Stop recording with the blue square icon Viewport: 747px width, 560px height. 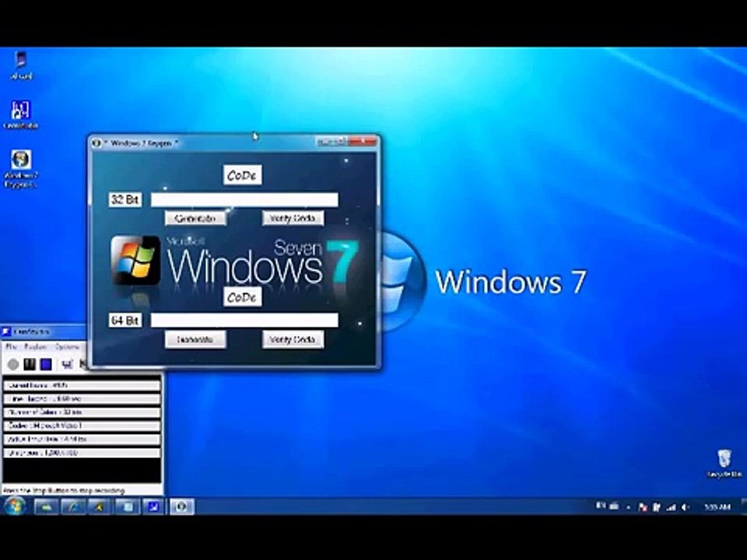(46, 364)
